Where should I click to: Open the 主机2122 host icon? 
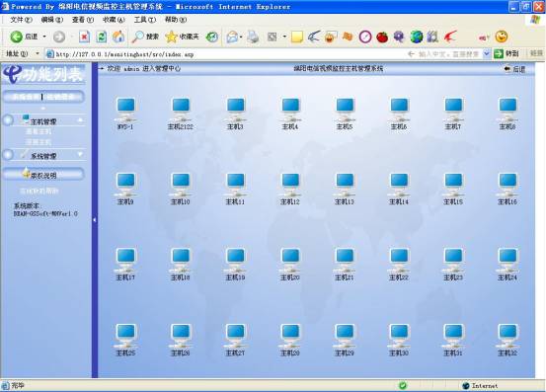[181, 109]
